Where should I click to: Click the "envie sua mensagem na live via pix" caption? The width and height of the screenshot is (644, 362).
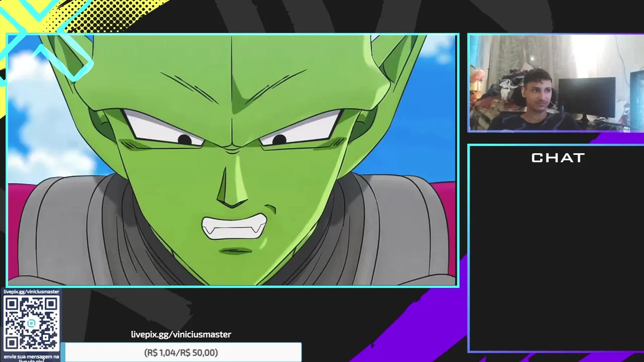31,358
